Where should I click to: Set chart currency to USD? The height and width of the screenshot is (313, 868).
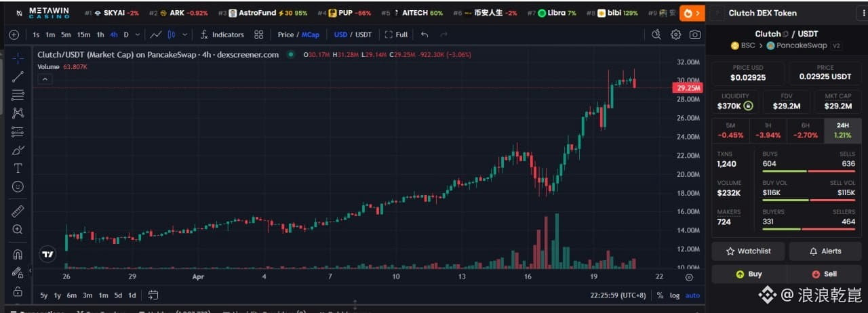click(x=340, y=35)
